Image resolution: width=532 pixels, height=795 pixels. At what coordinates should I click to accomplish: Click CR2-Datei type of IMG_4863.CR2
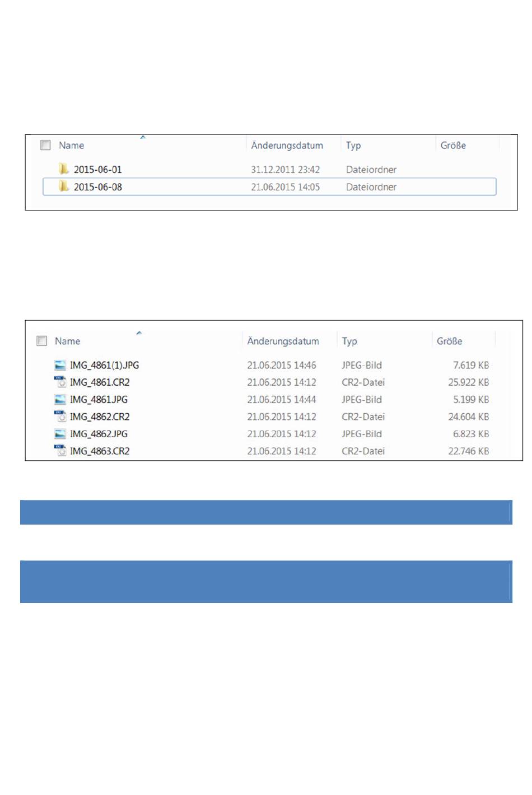click(363, 451)
